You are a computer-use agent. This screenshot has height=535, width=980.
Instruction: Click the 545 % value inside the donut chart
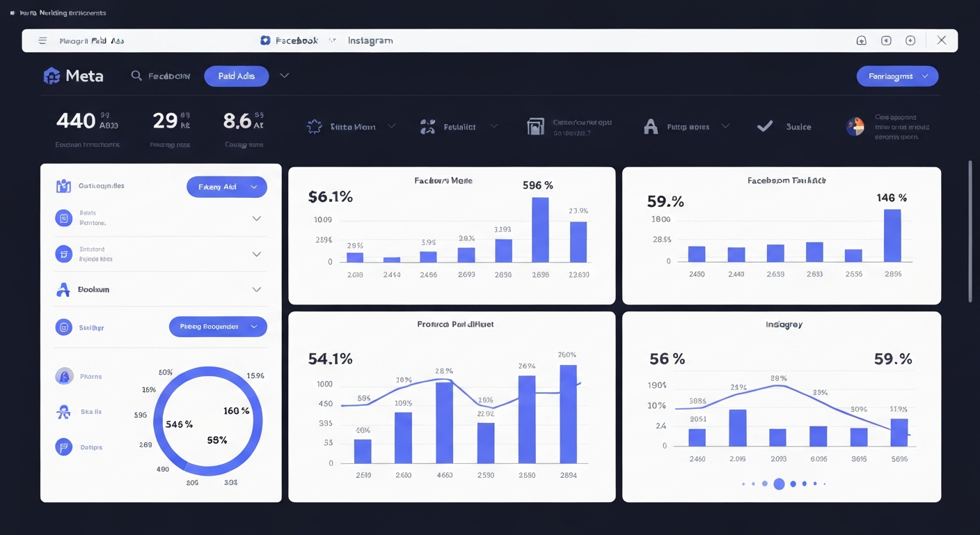point(179,424)
